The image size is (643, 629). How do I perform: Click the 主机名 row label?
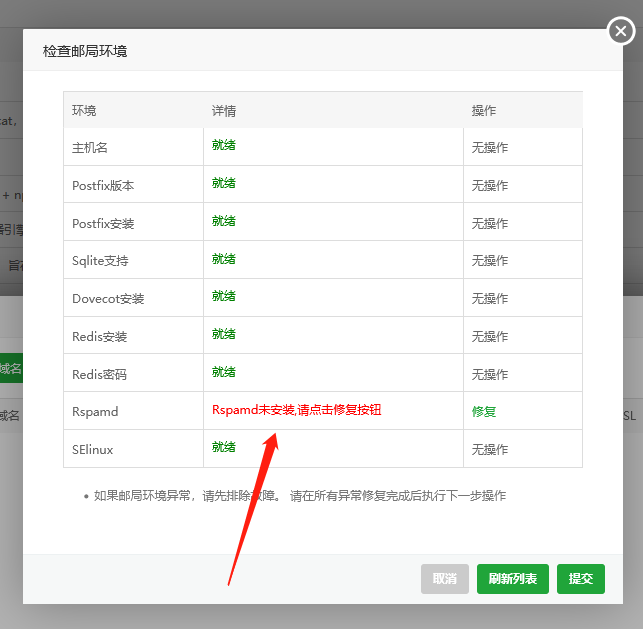(x=90, y=148)
